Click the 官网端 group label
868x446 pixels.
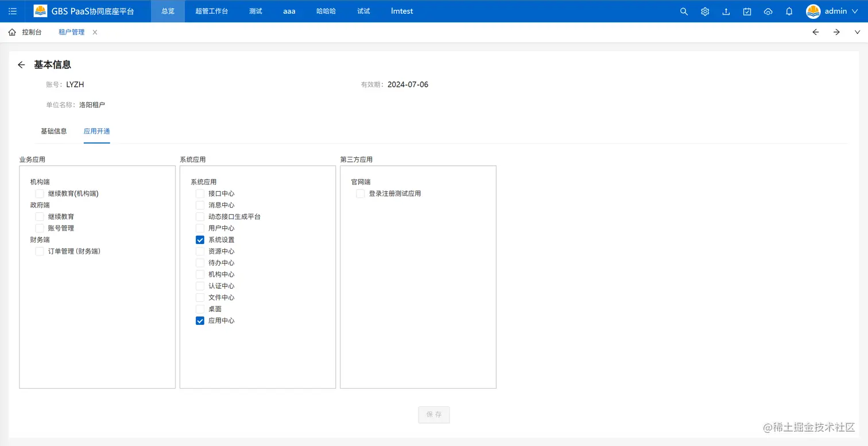[361, 182]
